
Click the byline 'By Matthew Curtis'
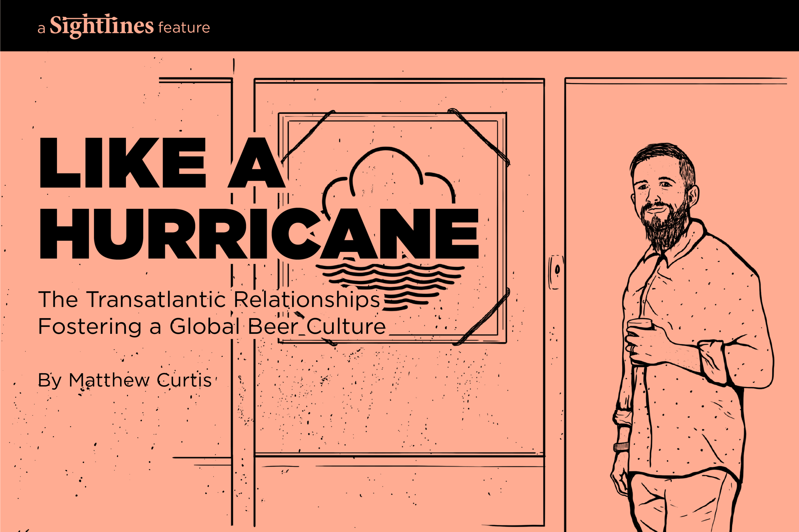pos(125,380)
